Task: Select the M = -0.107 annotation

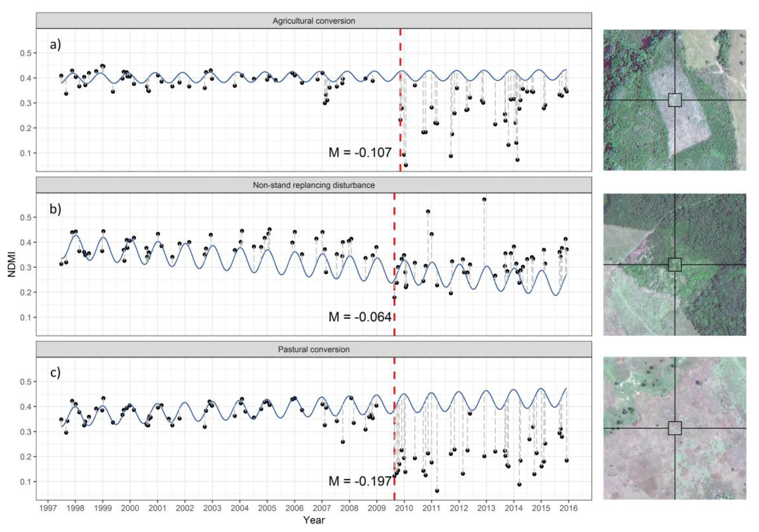Action: coord(360,153)
